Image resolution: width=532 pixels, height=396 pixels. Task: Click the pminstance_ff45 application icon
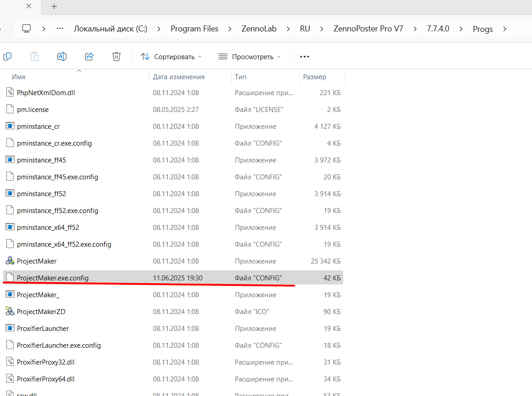click(x=10, y=160)
